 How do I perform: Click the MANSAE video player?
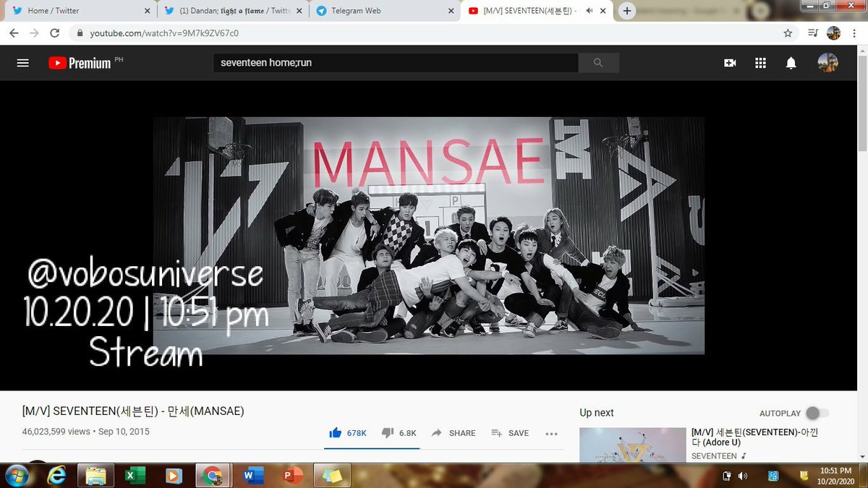429,236
